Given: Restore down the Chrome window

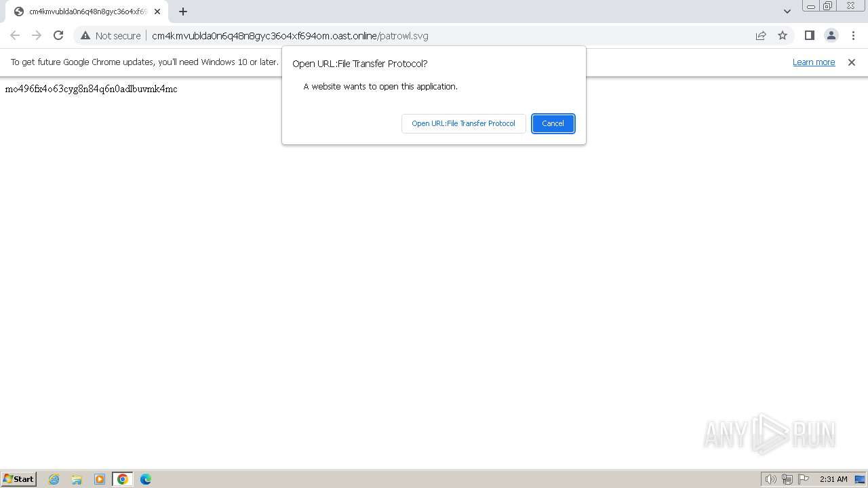Looking at the screenshot, I should point(828,5).
